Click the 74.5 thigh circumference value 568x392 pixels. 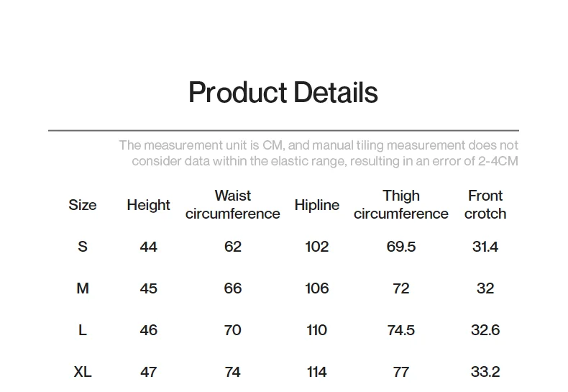400,330
